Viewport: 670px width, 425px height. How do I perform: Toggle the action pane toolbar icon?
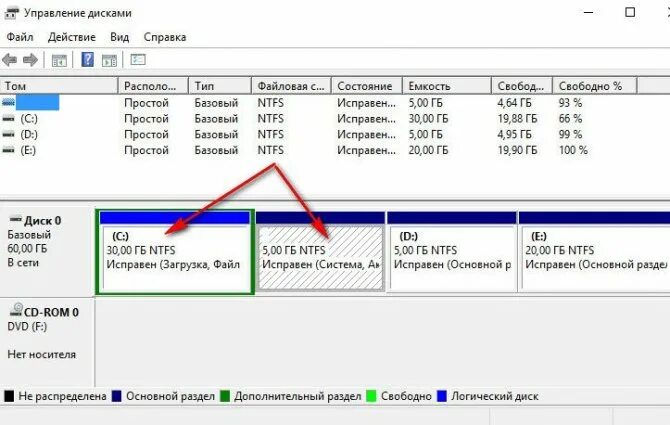coord(109,60)
